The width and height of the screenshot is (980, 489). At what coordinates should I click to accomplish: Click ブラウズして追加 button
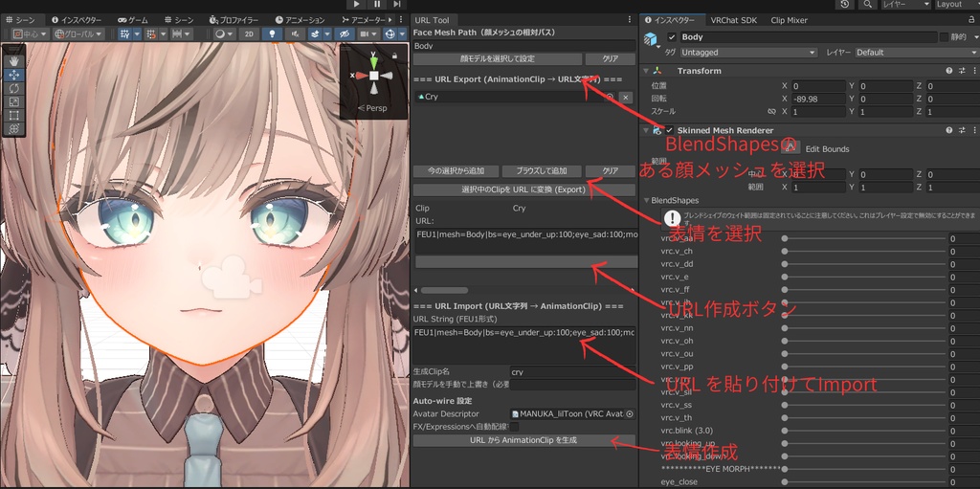[542, 170]
